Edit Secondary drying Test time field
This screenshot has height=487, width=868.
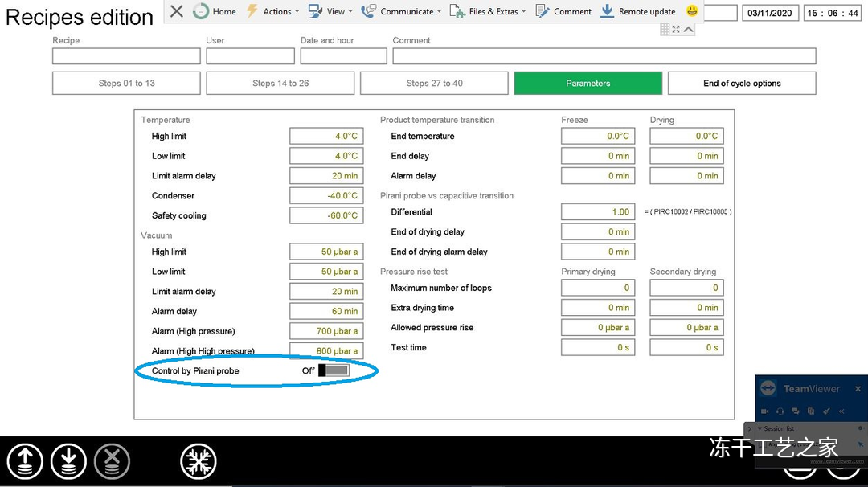(x=686, y=347)
